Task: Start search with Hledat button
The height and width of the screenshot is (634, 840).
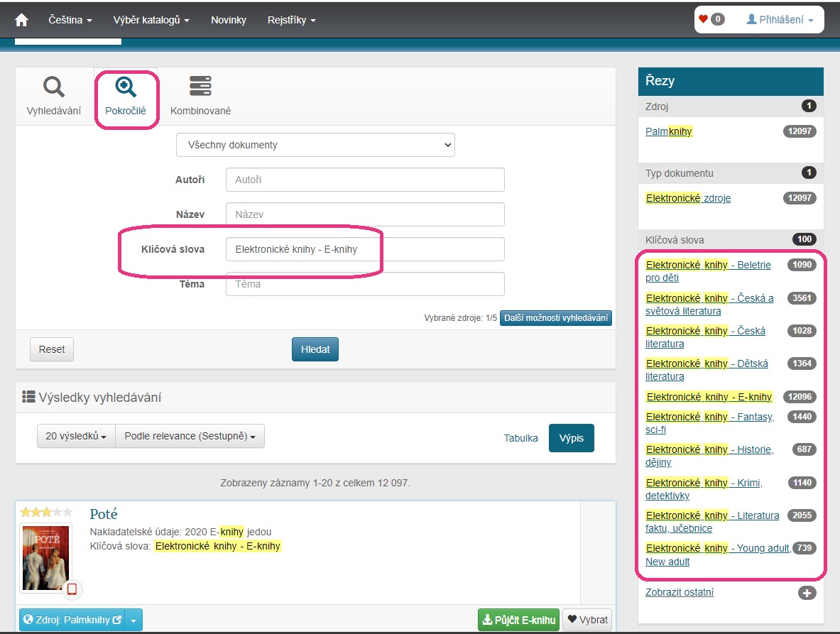Action: tap(315, 349)
